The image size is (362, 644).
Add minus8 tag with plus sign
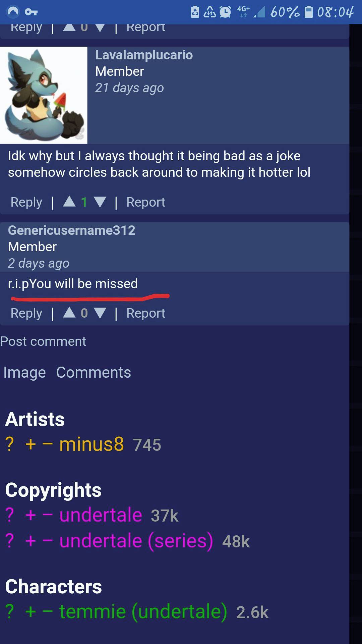point(31,444)
